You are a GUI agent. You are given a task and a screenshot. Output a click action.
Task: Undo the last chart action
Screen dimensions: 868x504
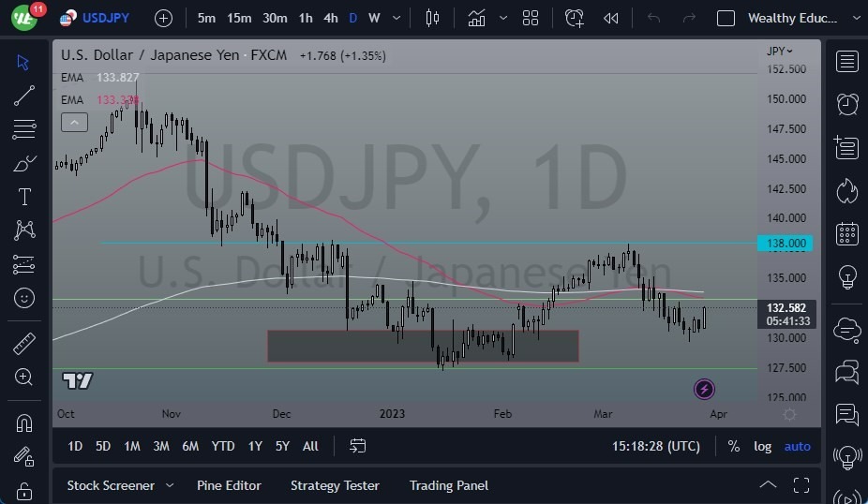pos(653,18)
